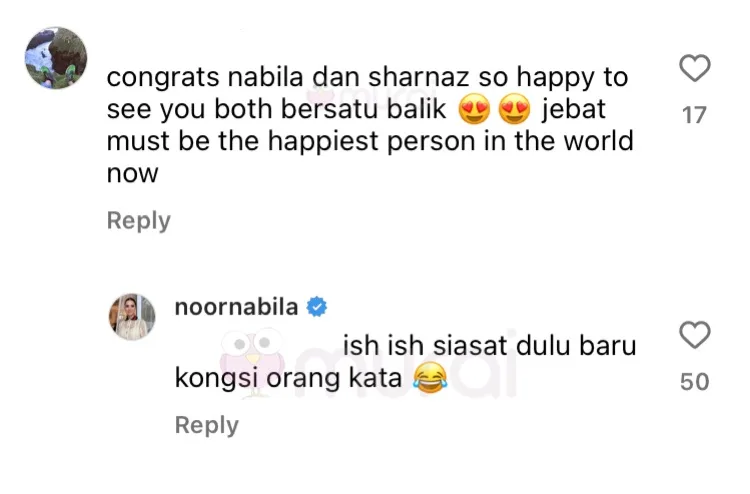Viewport: 750px width, 494px height.
Task: Like the congrats comment with heart icon
Action: point(695,68)
